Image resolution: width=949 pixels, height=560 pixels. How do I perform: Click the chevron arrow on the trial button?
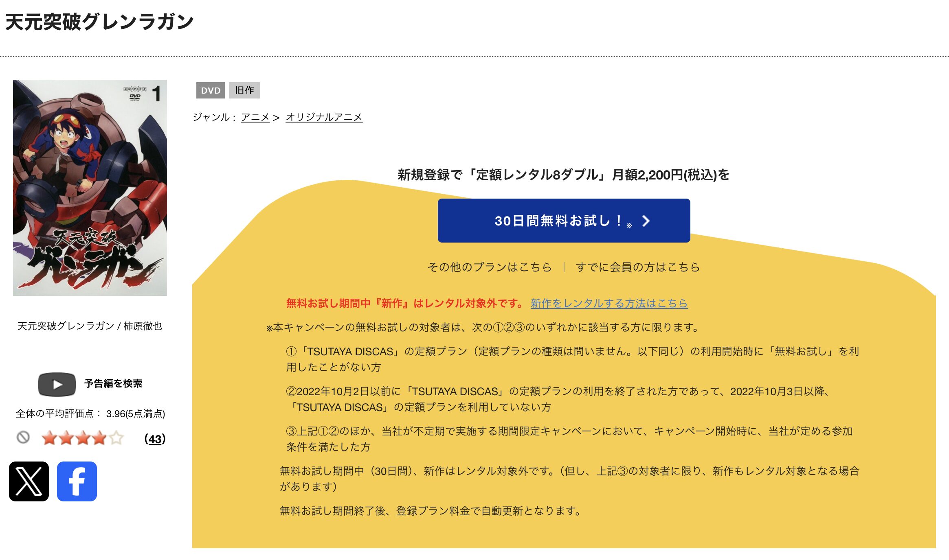point(646,221)
